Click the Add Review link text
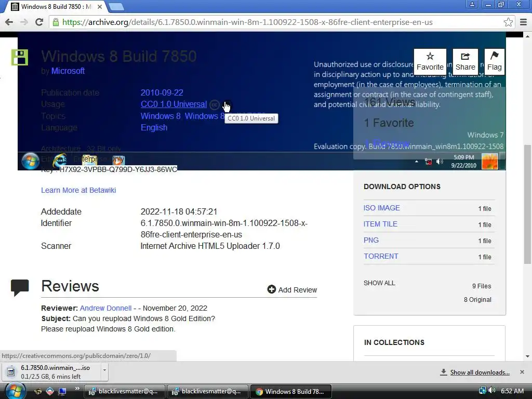The height and width of the screenshot is (399, 532). 298,290
